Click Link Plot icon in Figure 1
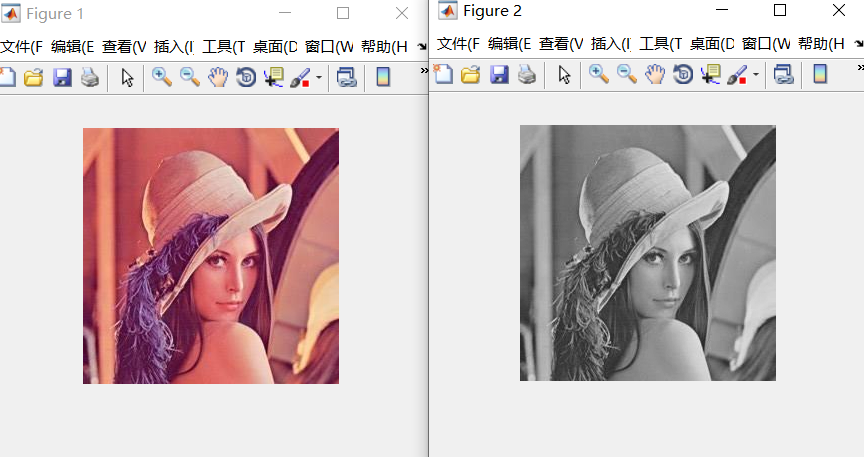This screenshot has height=457, width=864. (x=347, y=77)
